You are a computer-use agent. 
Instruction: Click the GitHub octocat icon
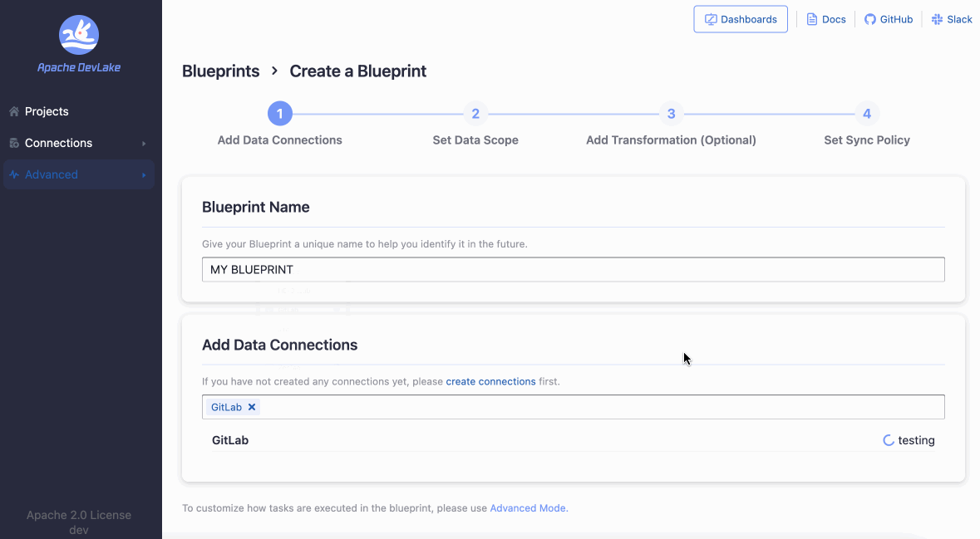pos(870,19)
